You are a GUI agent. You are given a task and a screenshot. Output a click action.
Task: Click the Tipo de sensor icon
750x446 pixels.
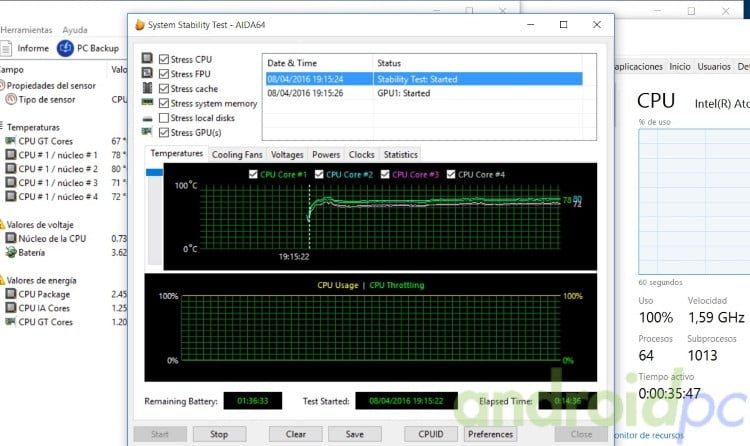(x=11, y=100)
